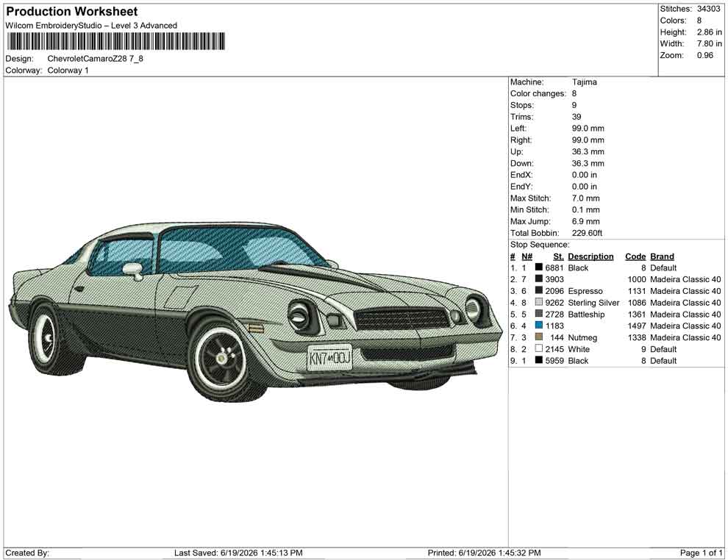This screenshot has height=560, width=728.
Task: Select the Sterling Silver color swatch
Action: (538, 302)
